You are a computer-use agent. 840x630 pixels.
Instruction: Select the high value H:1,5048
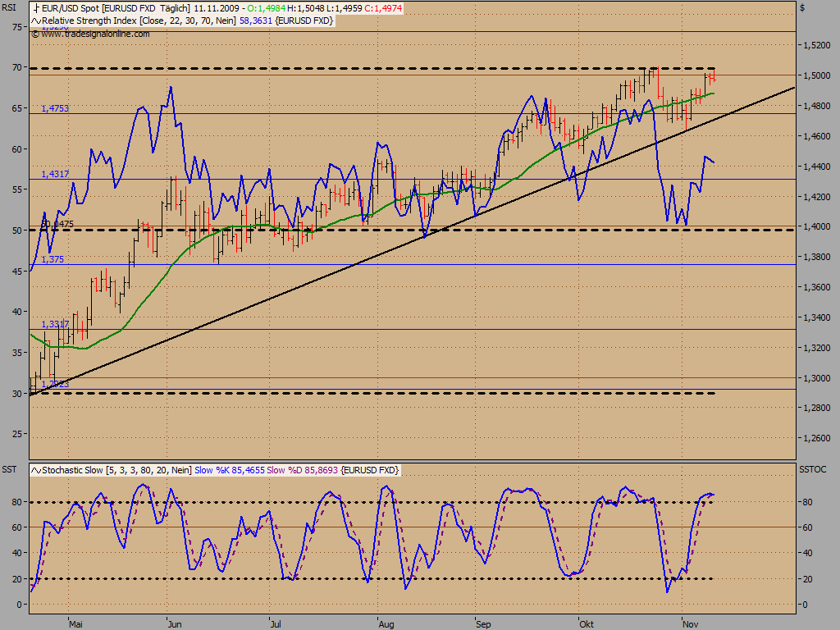307,8
